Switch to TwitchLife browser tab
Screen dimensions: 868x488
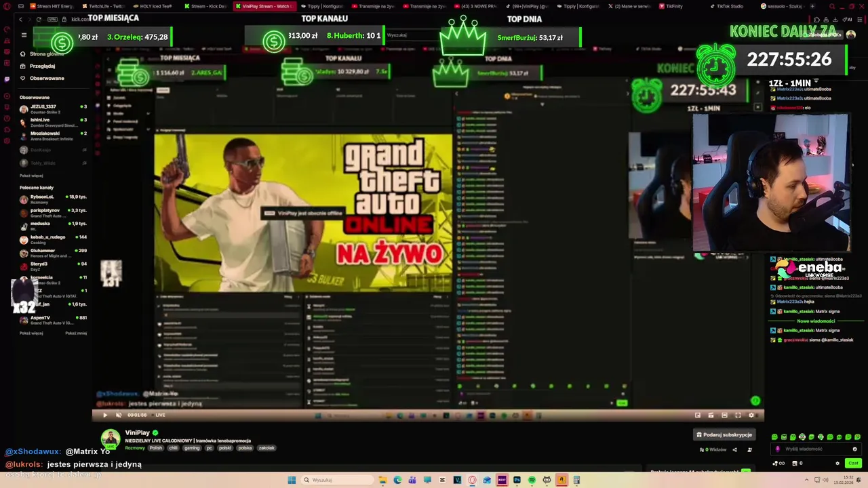105,6
